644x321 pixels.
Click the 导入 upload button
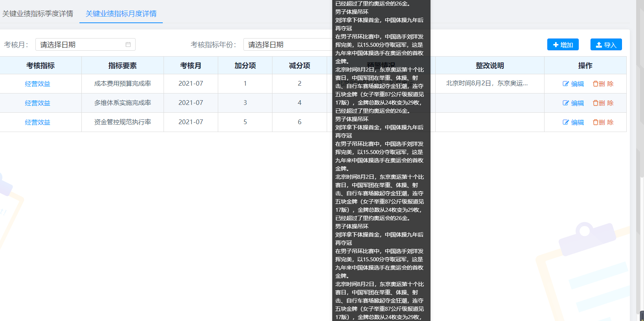[x=606, y=44]
